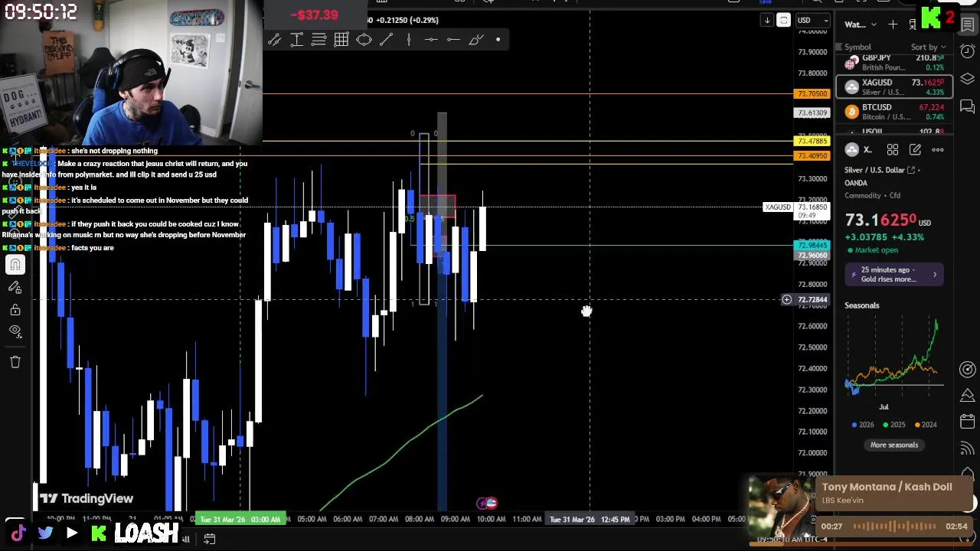Select XAGUSD row in the watchlist
Image resolution: width=980 pixels, height=551 pixels.
click(x=894, y=86)
